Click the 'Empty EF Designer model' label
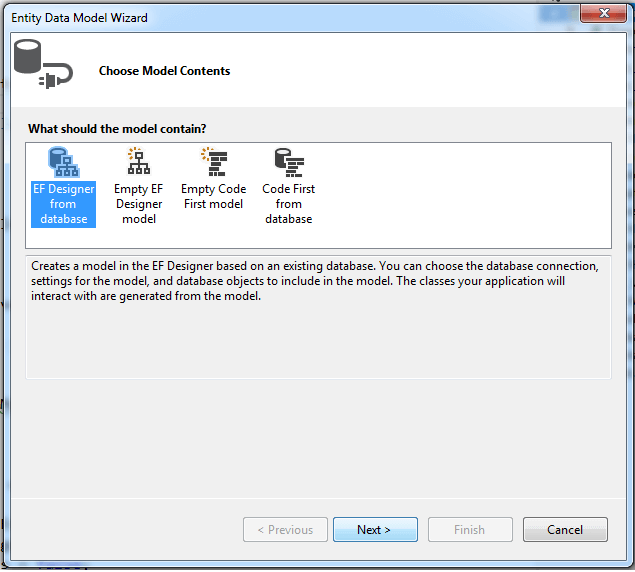Image resolution: width=635 pixels, height=572 pixels. click(139, 204)
